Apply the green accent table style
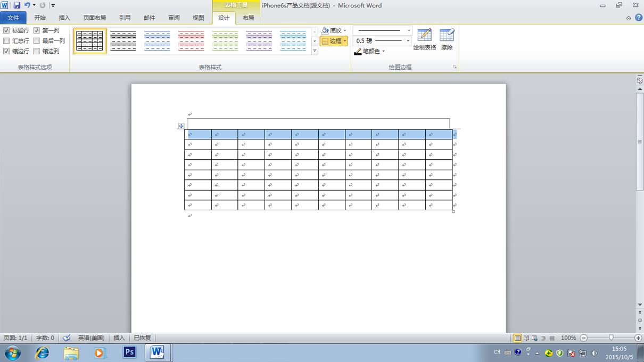 225,41
